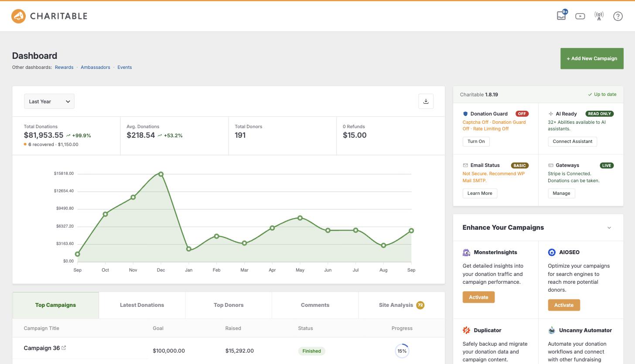Click the AIOSEO logo icon
The height and width of the screenshot is (364, 635).
click(x=552, y=252)
